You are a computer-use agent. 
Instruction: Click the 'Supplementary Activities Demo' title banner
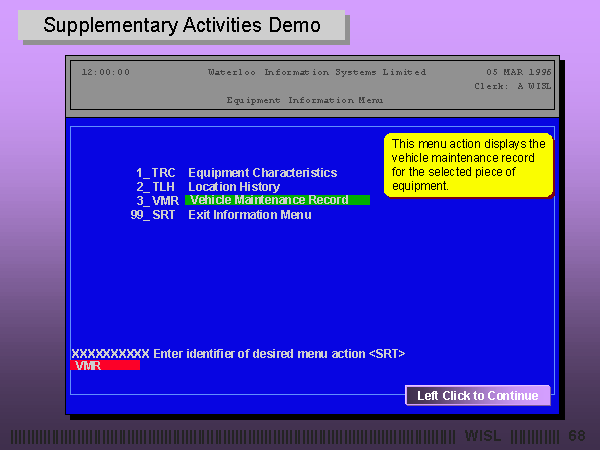point(182,25)
